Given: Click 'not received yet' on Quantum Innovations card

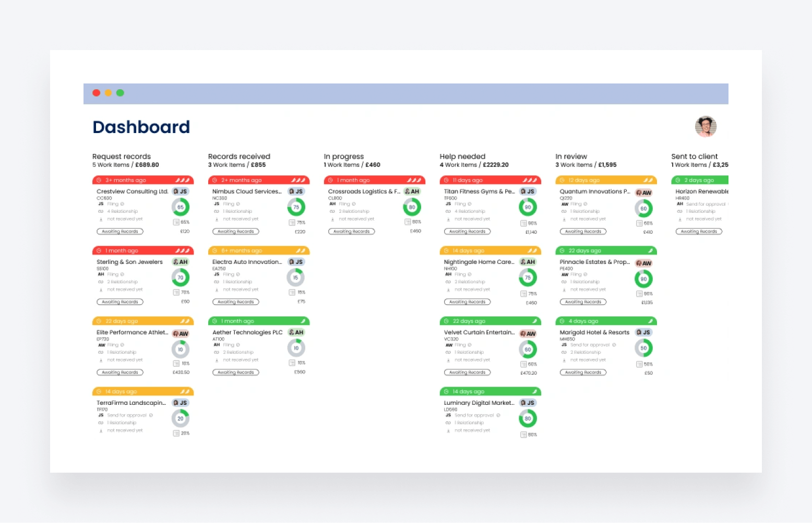Looking at the screenshot, I should 588,219.
